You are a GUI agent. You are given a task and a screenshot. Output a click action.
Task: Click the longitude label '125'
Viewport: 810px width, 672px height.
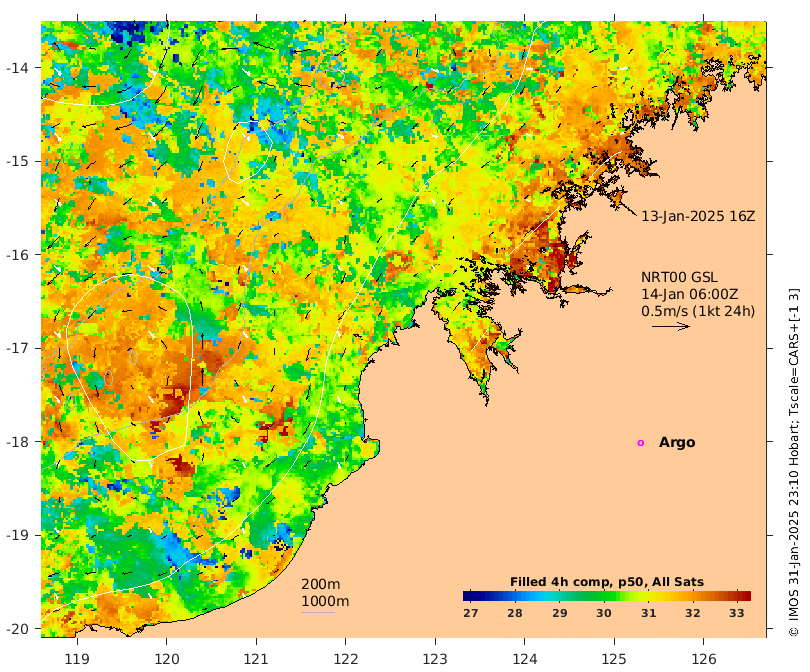click(x=614, y=659)
